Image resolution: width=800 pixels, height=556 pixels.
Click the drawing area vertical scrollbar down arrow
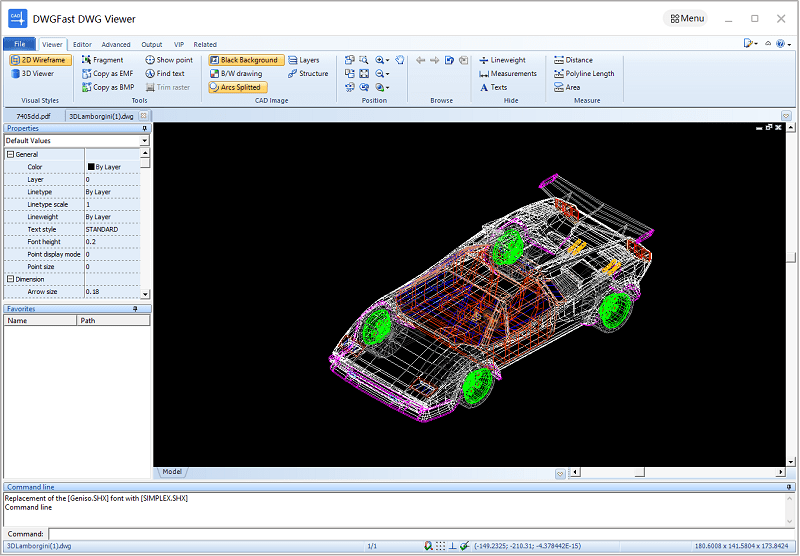click(791, 462)
